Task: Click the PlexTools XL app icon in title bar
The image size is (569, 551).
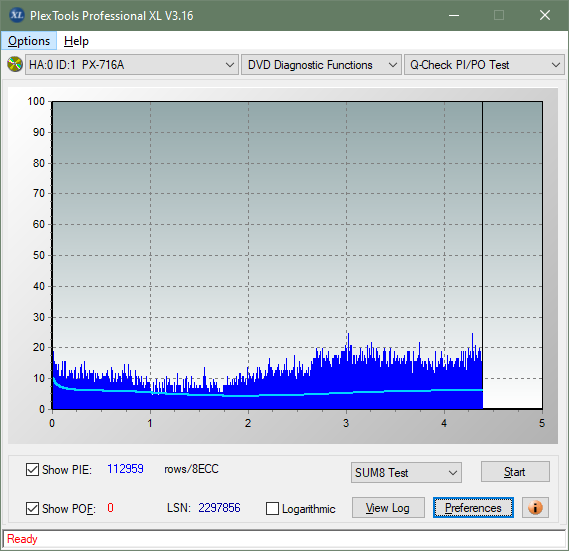Action: (x=16, y=15)
